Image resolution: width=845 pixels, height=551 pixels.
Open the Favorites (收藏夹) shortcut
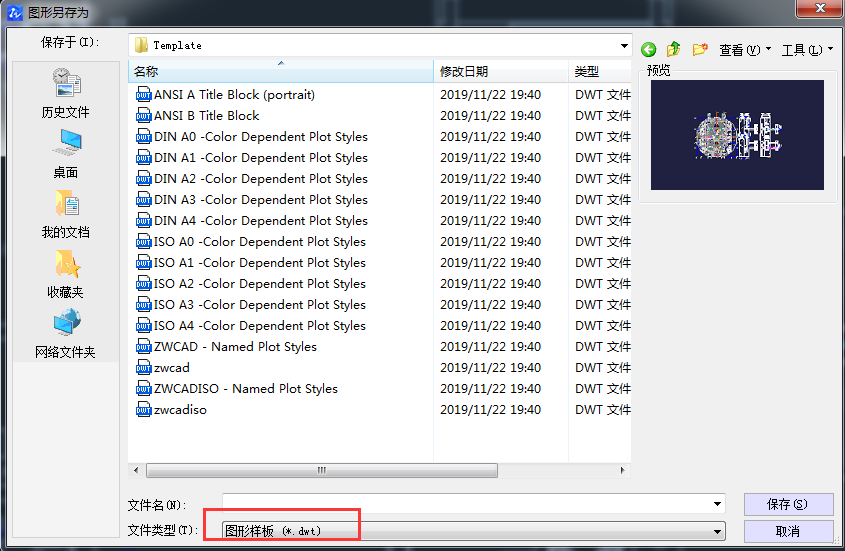pos(65,274)
